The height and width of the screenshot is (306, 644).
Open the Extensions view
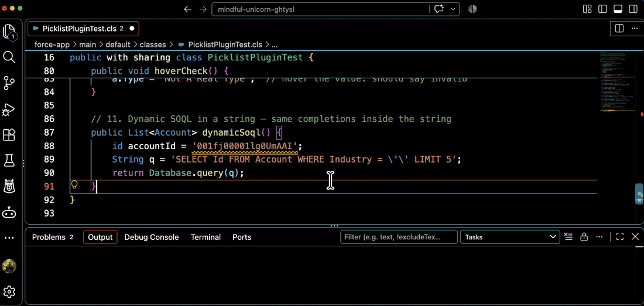coord(9,135)
